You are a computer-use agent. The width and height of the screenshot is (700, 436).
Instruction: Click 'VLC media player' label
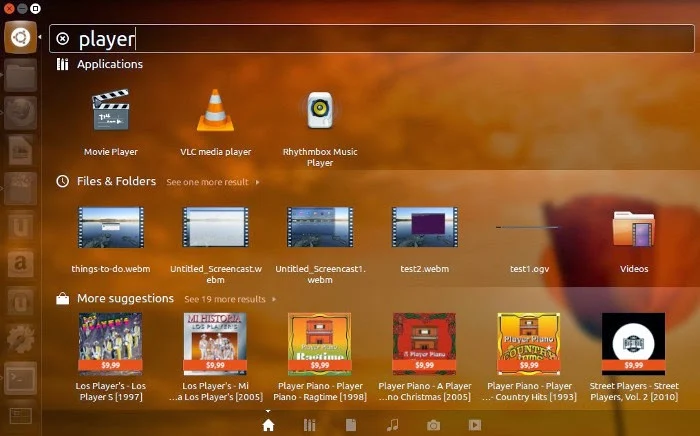[216, 152]
